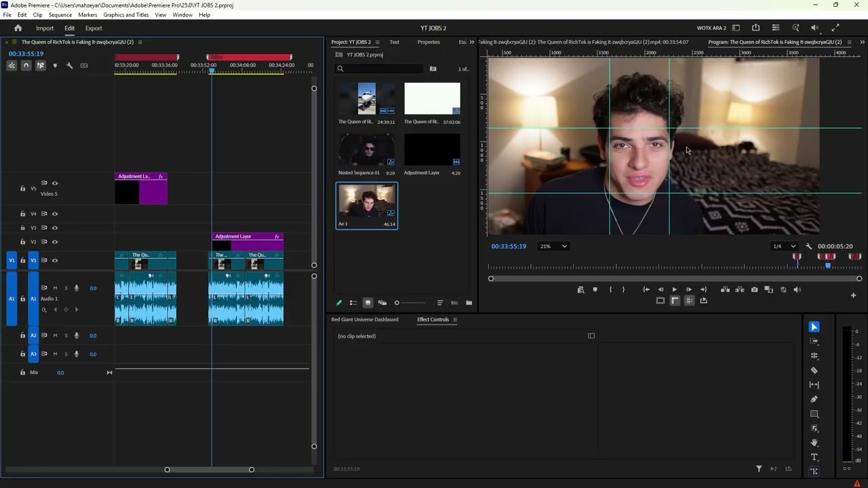The image size is (868, 488).
Task: Toggle track lock for V3
Action: 22,228
